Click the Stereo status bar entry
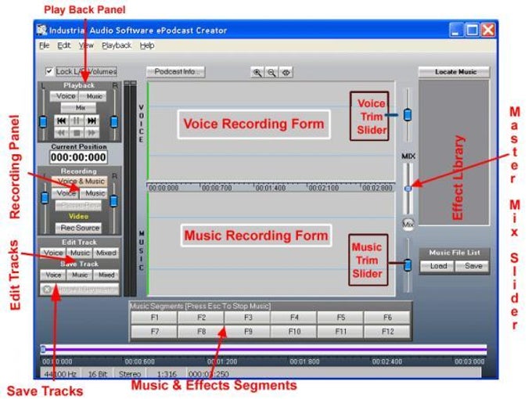 (130, 373)
